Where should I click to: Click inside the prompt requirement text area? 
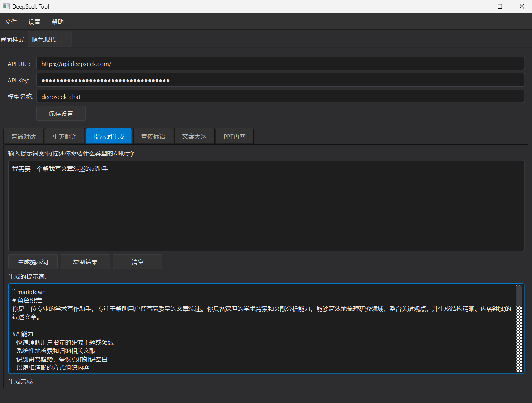pos(266,206)
